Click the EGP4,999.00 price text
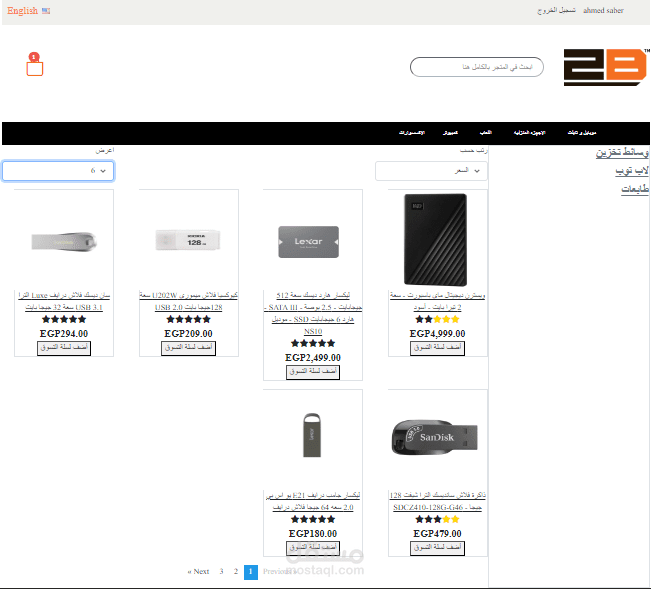The height and width of the screenshot is (589, 651). point(437,334)
